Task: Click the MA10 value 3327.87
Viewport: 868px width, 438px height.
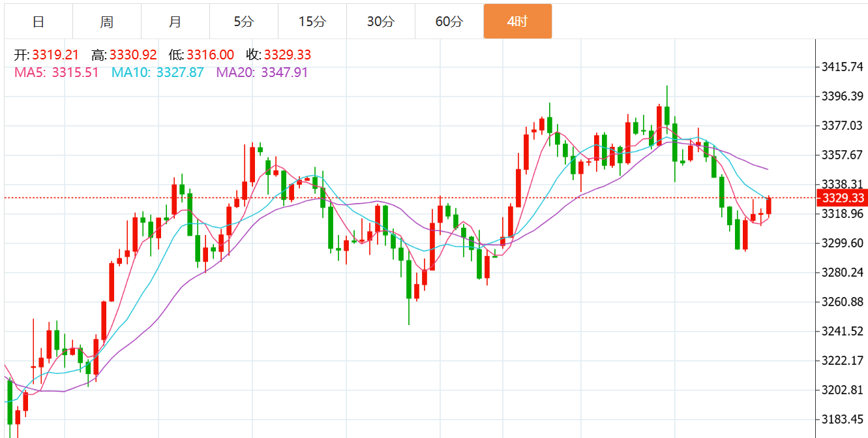Action: [x=180, y=72]
